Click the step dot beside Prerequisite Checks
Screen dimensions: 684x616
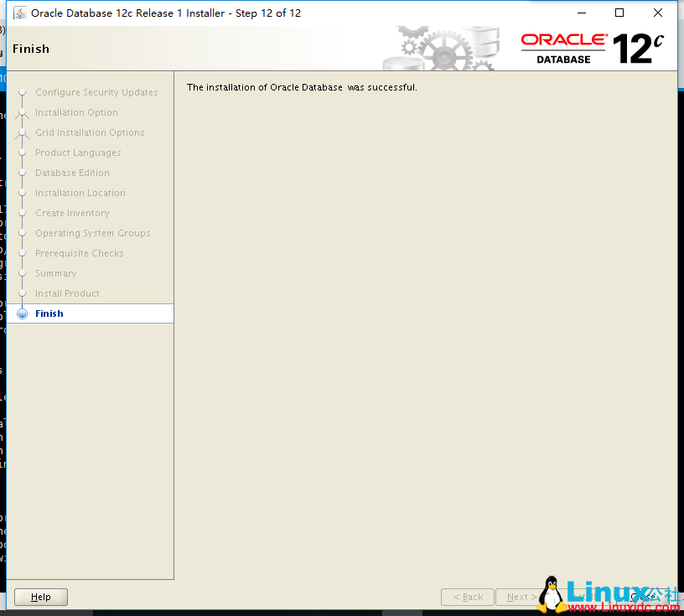click(x=23, y=253)
